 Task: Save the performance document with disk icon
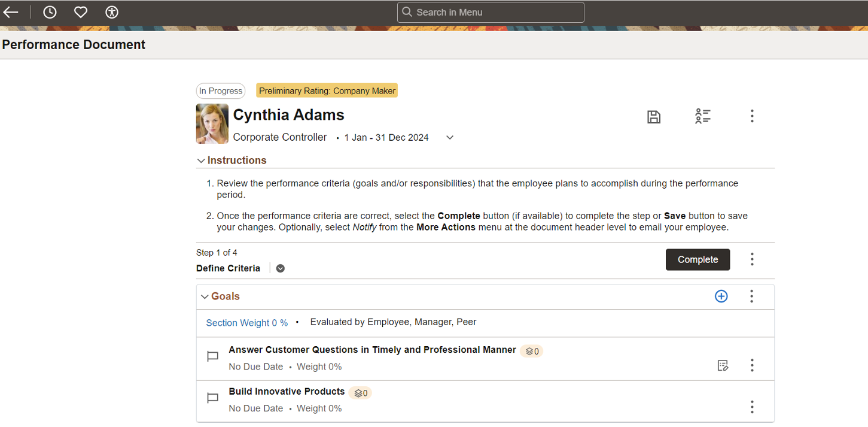point(654,117)
